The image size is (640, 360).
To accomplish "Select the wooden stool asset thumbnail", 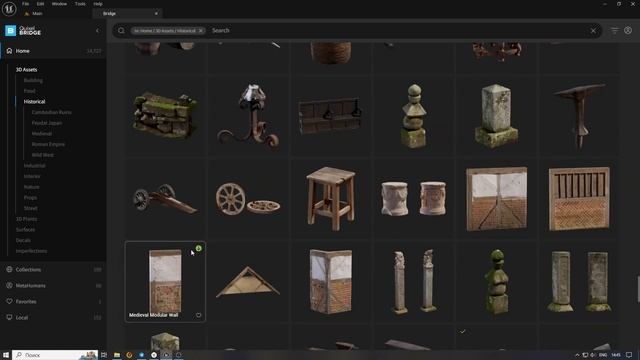I will 331,199.
